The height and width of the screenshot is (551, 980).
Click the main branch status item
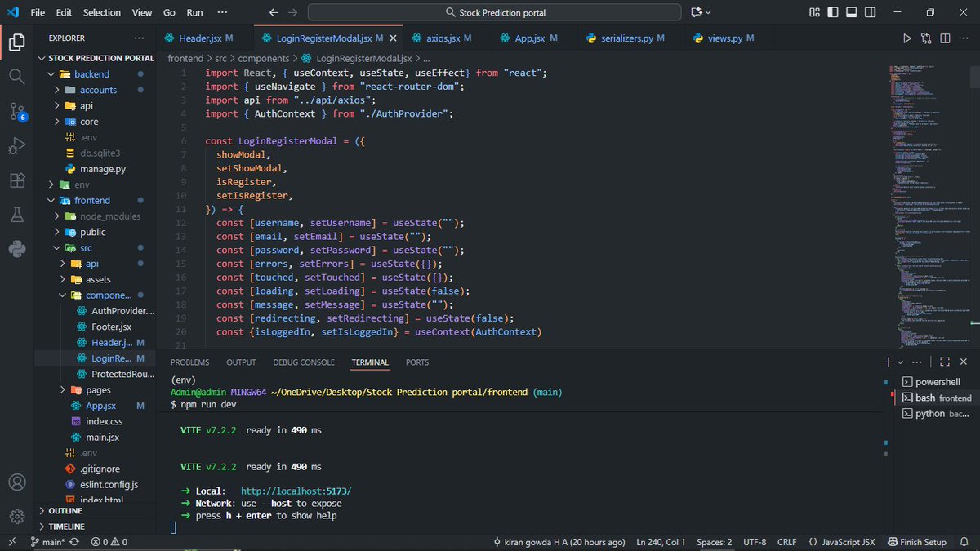click(x=48, y=542)
